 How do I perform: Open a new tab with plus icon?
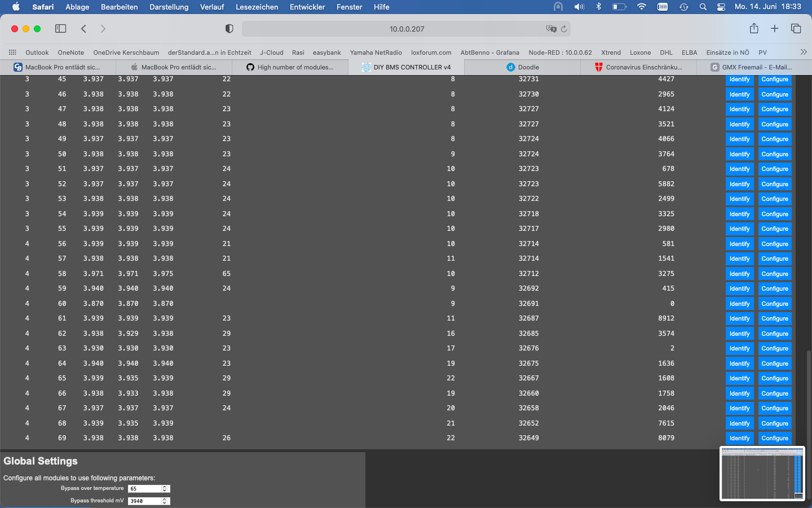coord(775,29)
